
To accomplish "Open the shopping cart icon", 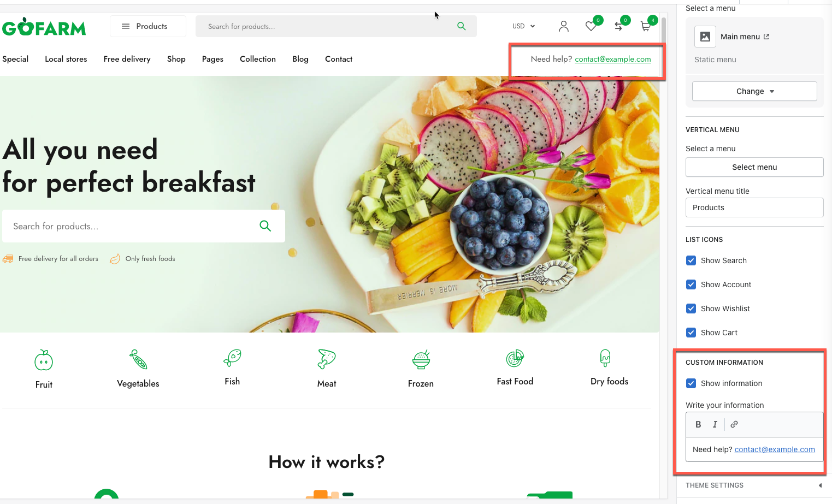I will pos(646,26).
